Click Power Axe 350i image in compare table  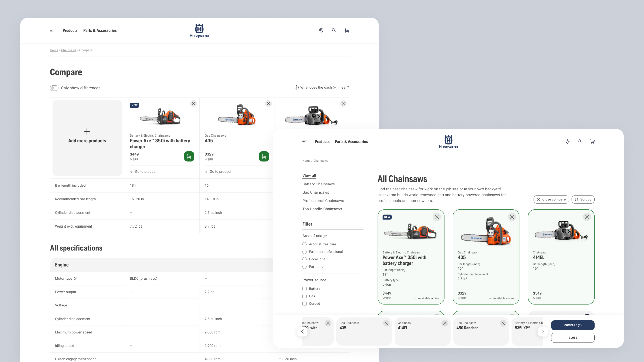coord(160,117)
